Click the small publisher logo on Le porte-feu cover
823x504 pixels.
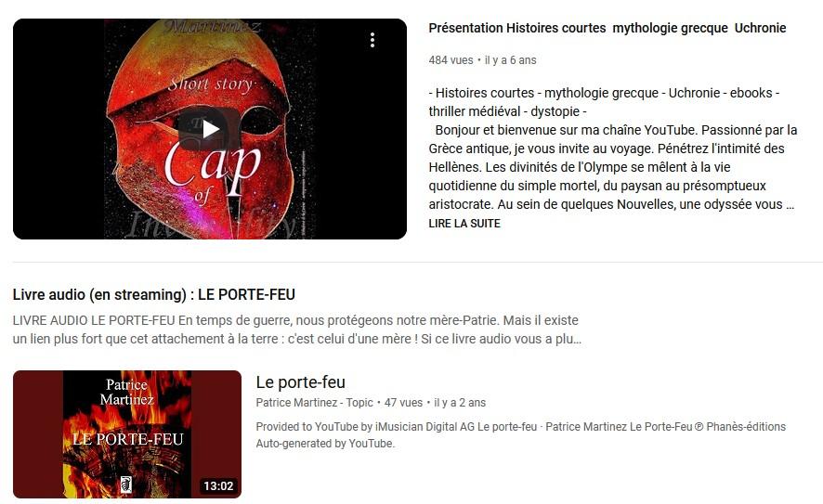tap(126, 485)
